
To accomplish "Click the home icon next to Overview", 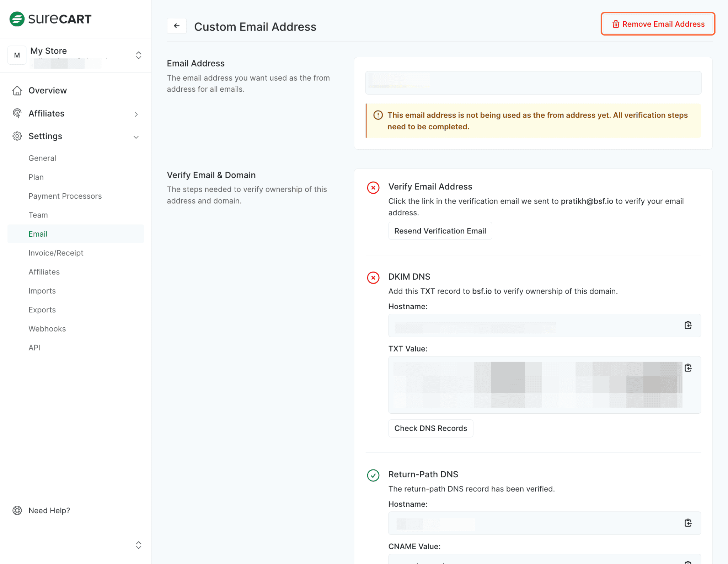I will click(17, 90).
